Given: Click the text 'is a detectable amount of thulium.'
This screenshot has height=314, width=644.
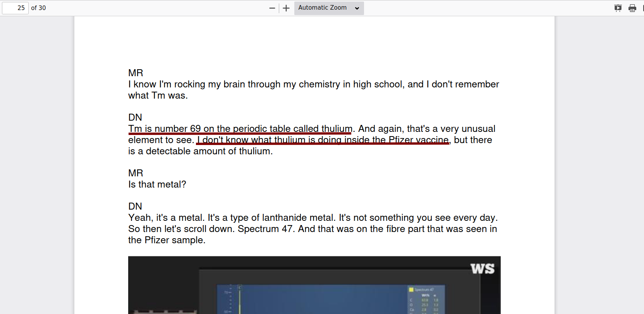Looking at the screenshot, I should 201,151.
